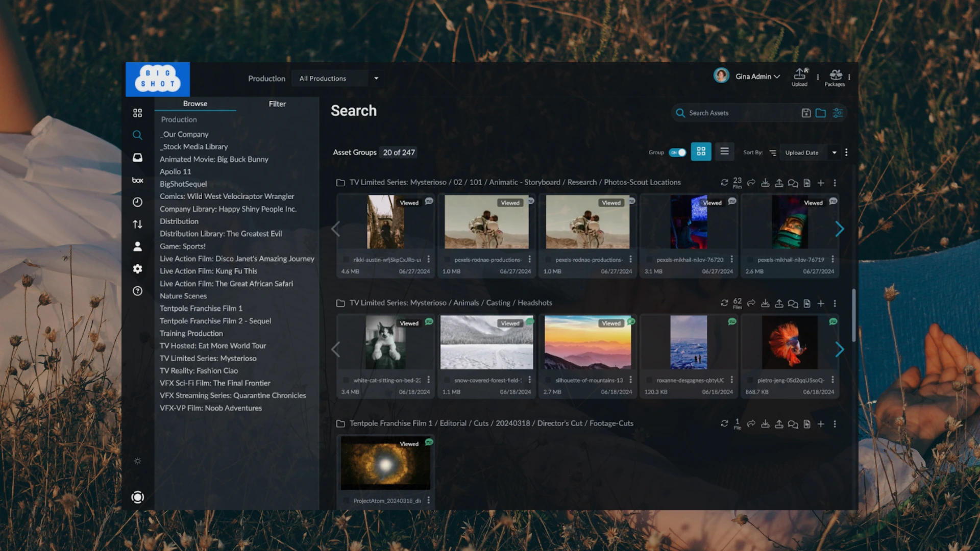This screenshot has width=980, height=551.
Task: Open comments for the Headshots asset group
Action: point(793,303)
